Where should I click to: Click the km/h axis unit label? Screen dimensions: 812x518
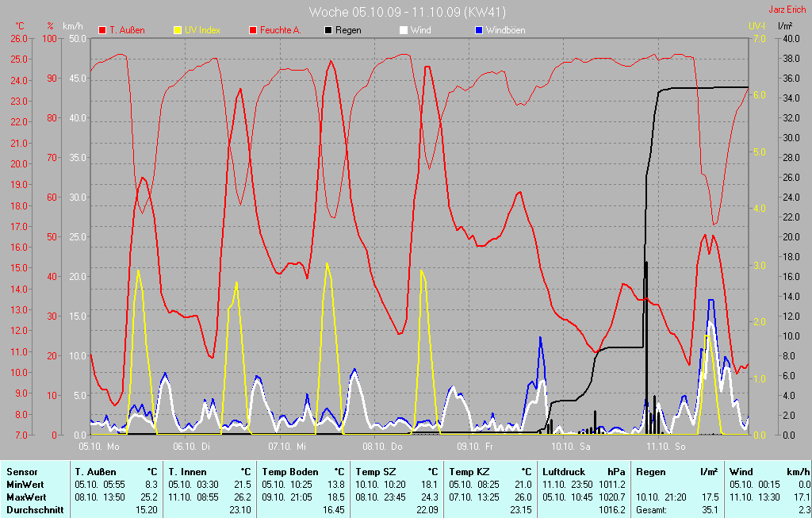(72, 26)
